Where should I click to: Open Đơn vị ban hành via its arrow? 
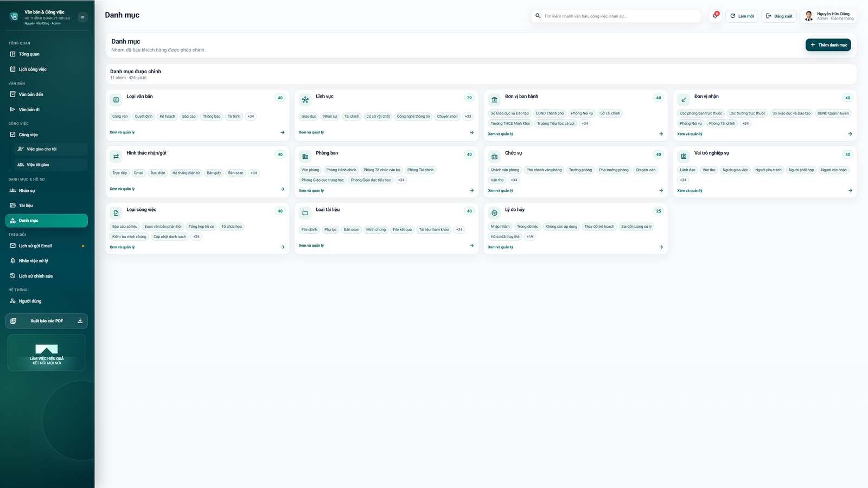[661, 134]
